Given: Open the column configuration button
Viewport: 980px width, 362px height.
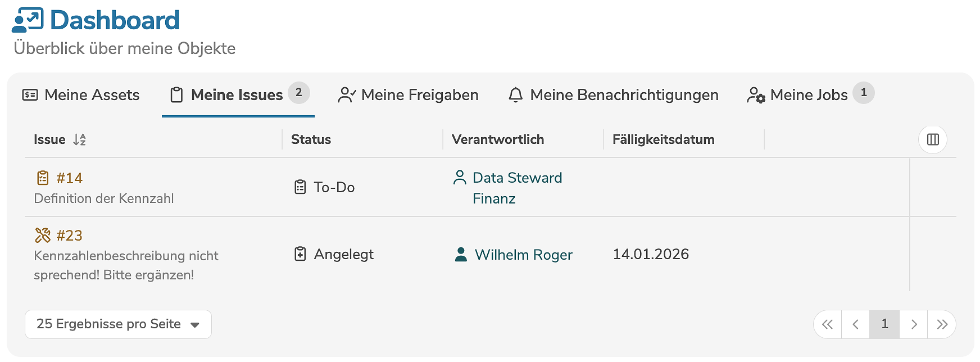Looking at the screenshot, I should pyautogui.click(x=933, y=139).
